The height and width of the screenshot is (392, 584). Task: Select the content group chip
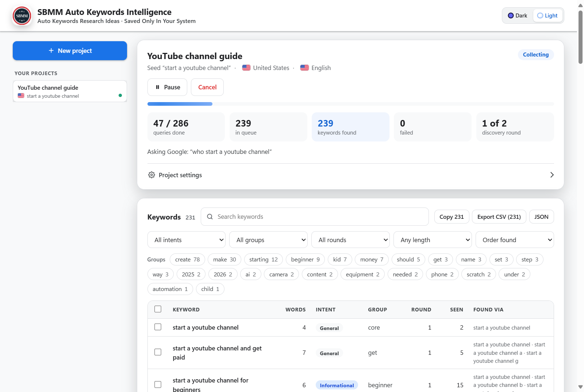tap(320, 275)
